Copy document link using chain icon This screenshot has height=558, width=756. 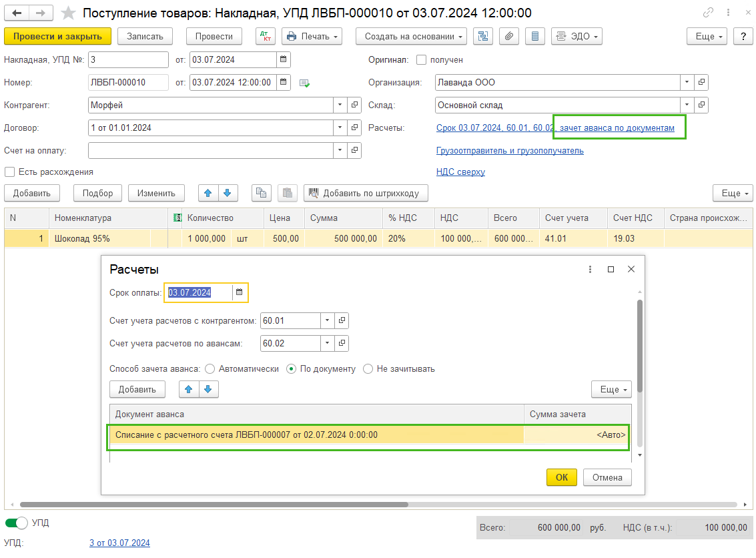click(x=708, y=13)
